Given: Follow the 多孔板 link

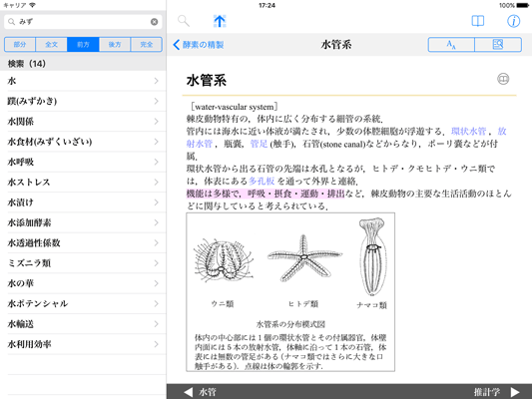Looking at the screenshot, I should (262, 181).
